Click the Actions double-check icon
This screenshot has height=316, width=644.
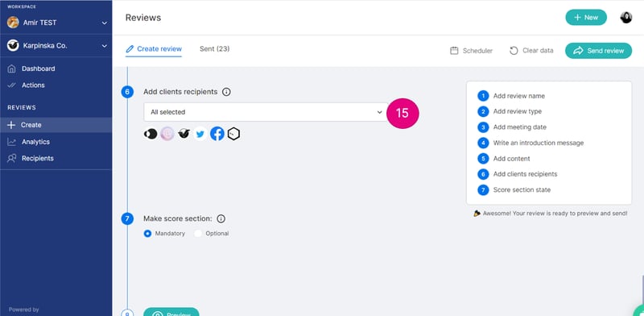[11, 85]
